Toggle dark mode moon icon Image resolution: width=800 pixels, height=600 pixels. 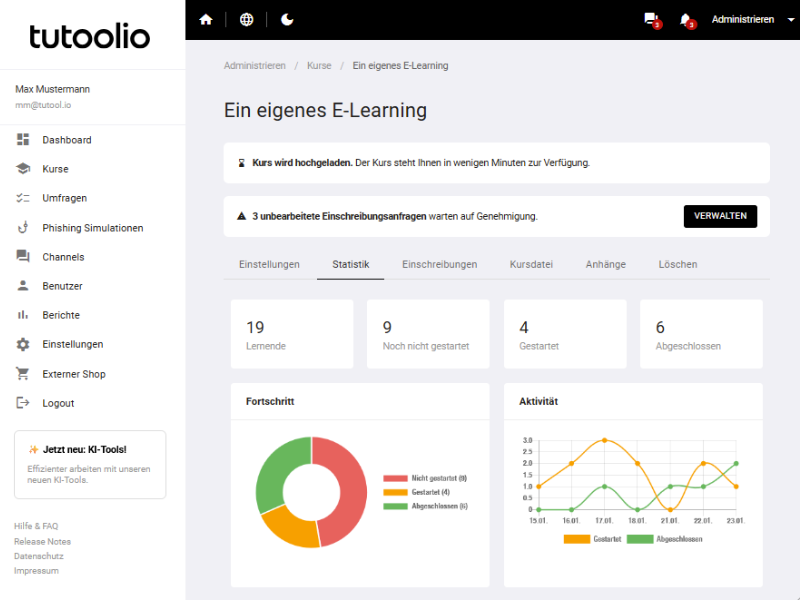[288, 19]
